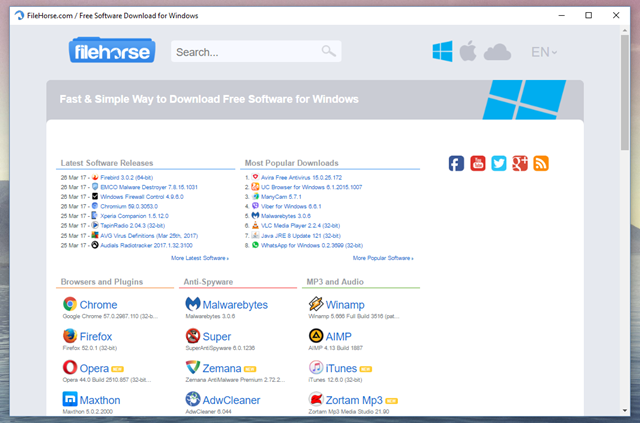Open EMCO Malware Destroyer link
The height and width of the screenshot is (423, 640).
(x=149, y=187)
